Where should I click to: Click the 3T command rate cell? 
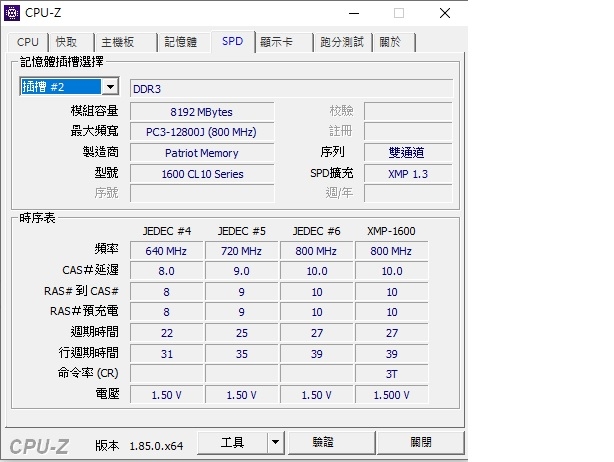click(392, 374)
